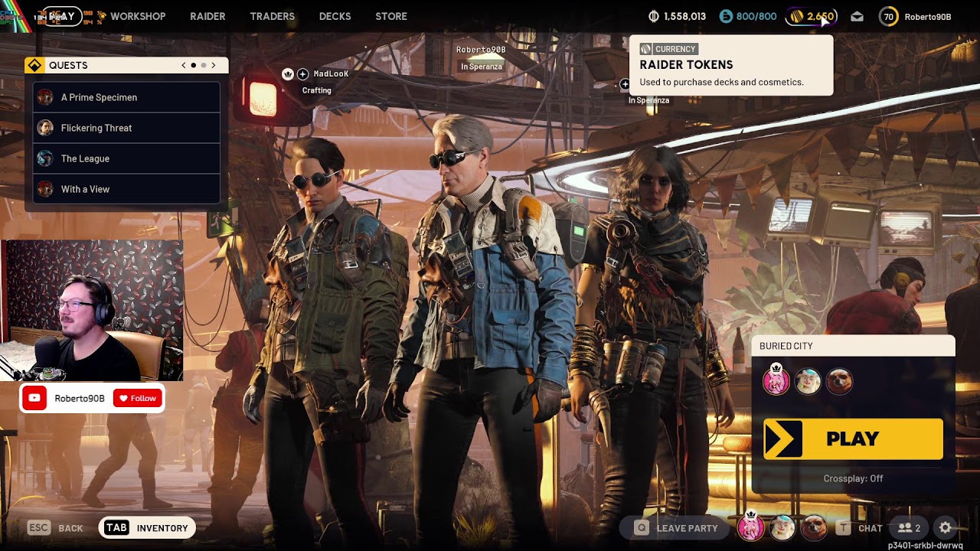Select the second Quests page dot
The image size is (980, 551).
pyautogui.click(x=204, y=66)
